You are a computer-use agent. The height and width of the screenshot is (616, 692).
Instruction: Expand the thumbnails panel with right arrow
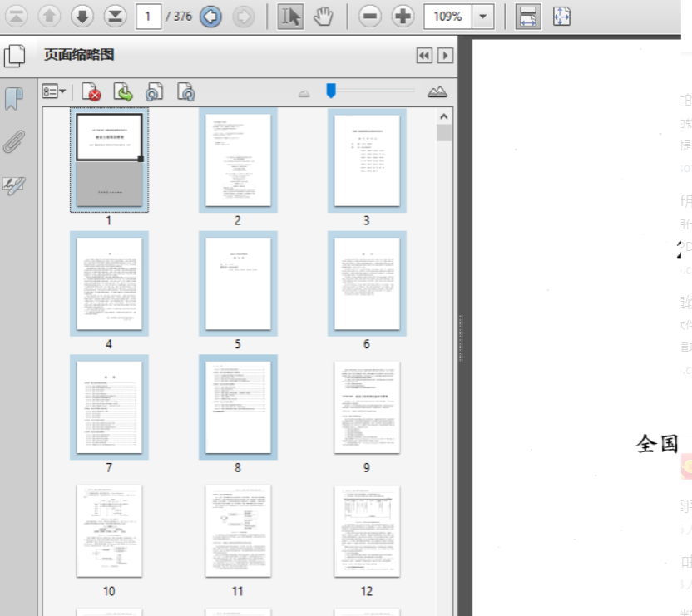point(445,56)
